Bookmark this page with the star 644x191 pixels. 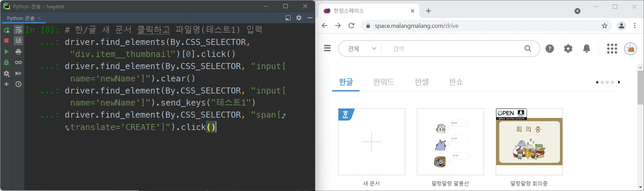tap(604, 26)
